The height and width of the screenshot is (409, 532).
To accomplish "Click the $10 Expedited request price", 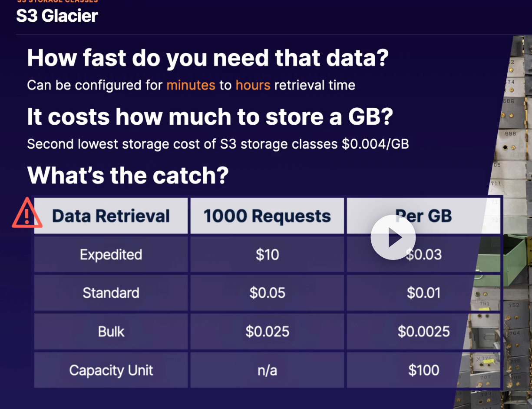I will pos(267,254).
